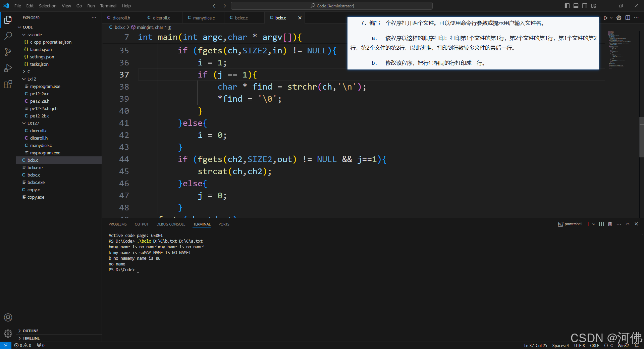
Task: Open the File menu
Action: tap(18, 6)
